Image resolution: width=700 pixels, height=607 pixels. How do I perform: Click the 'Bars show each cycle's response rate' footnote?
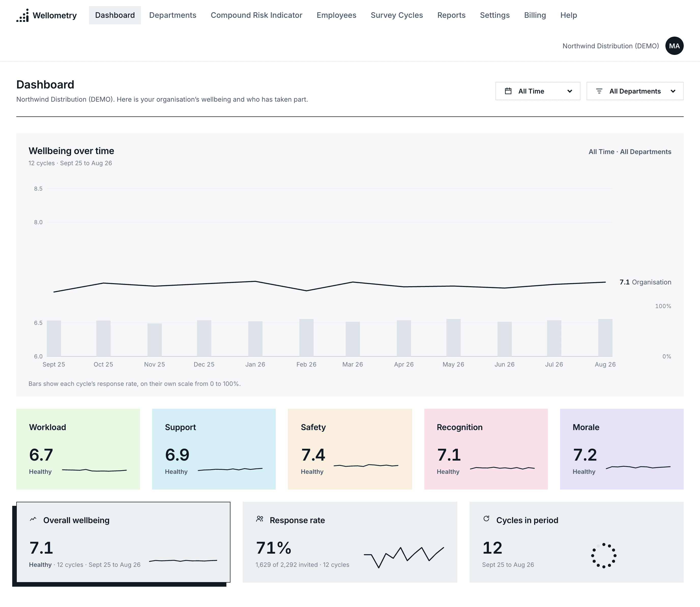tap(135, 384)
